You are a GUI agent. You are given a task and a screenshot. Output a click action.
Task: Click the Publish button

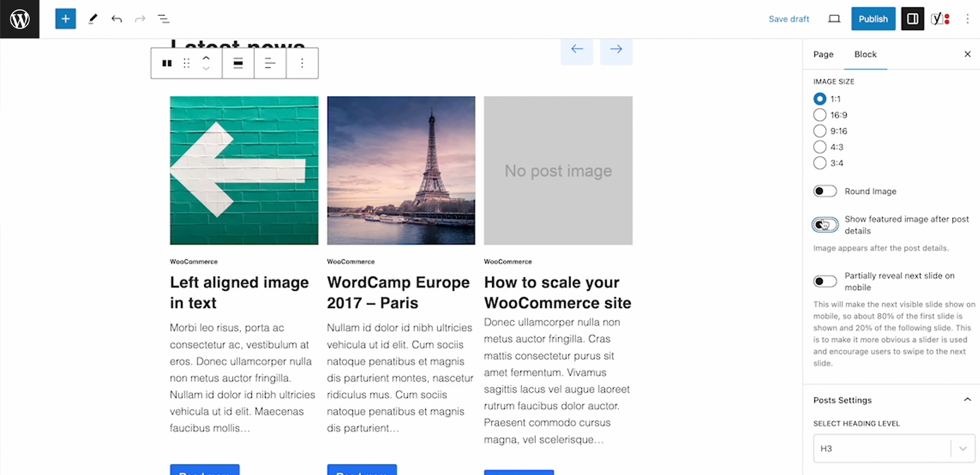point(873,19)
